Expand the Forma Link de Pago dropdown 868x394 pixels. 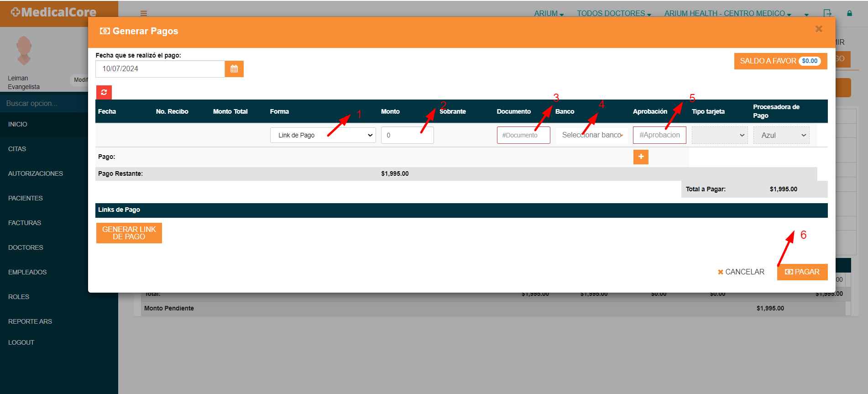point(323,135)
